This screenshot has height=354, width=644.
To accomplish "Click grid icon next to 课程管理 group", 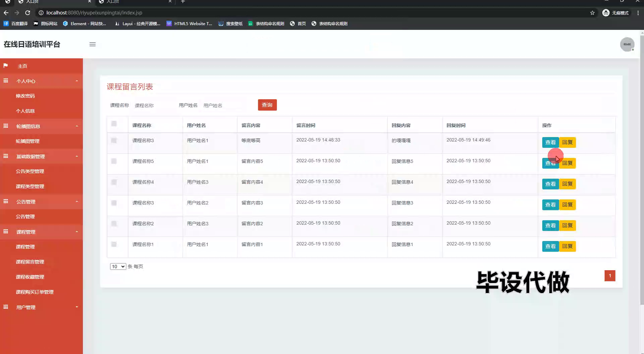I will click(6, 232).
